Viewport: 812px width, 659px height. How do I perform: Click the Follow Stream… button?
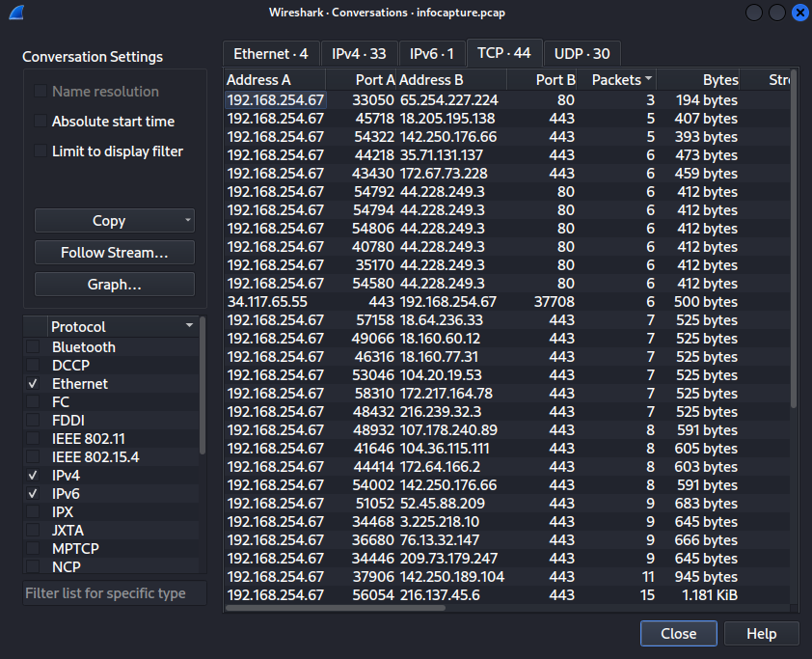[115, 252]
